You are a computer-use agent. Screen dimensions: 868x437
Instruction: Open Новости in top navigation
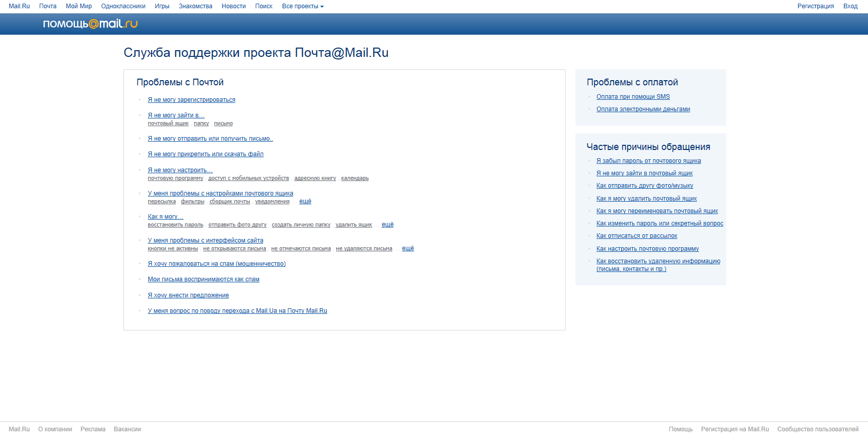coord(234,6)
